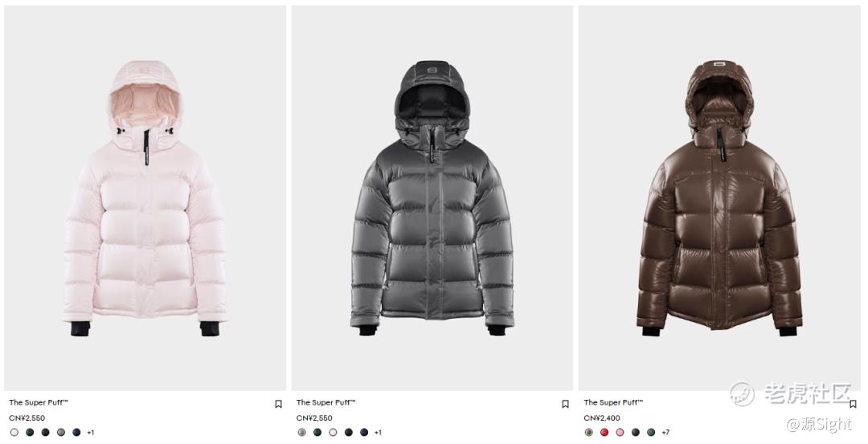Choose navy swatch under first jacket
This screenshot has height=444, width=868.
76,433
